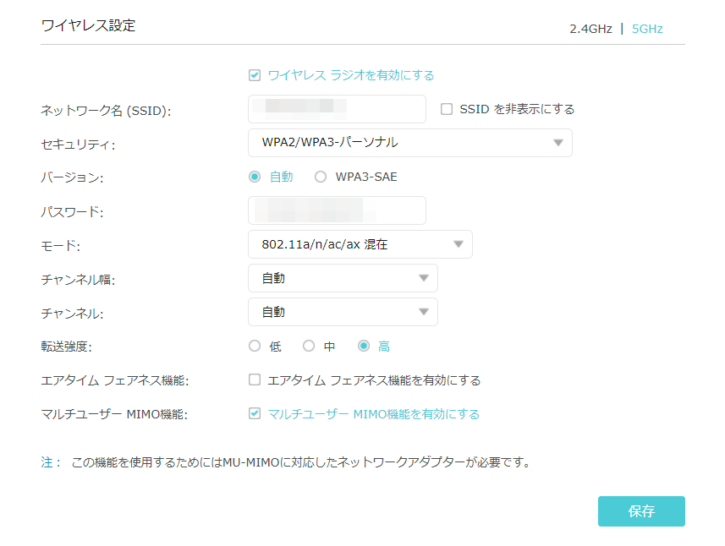Enable エアタイム フェアネス機能 checkbox
Screen dimensions: 725x546
click(255, 380)
